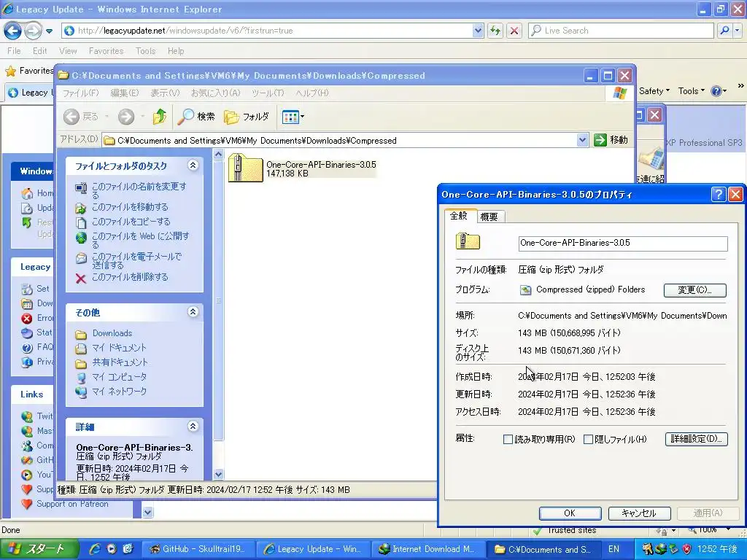Click the スタート Start button
The height and width of the screenshot is (560, 747).
coord(38,549)
